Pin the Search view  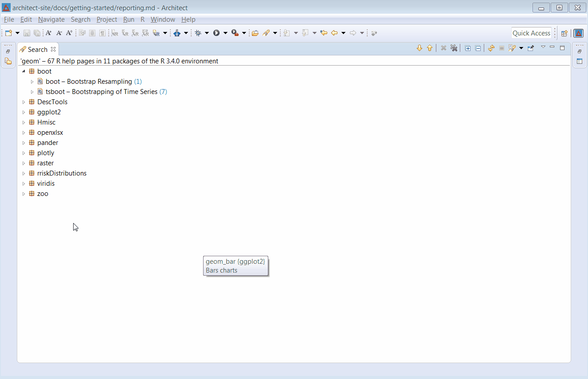531,48
